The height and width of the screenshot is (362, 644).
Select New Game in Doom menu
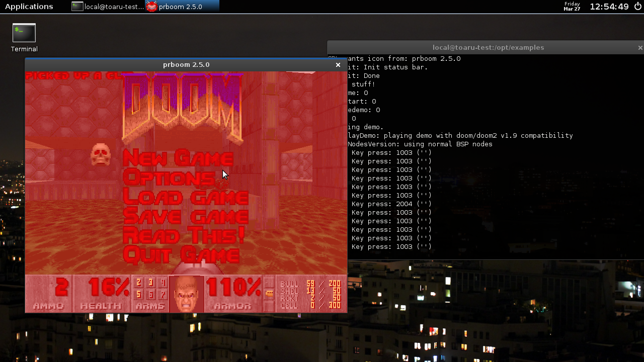pyautogui.click(x=178, y=158)
